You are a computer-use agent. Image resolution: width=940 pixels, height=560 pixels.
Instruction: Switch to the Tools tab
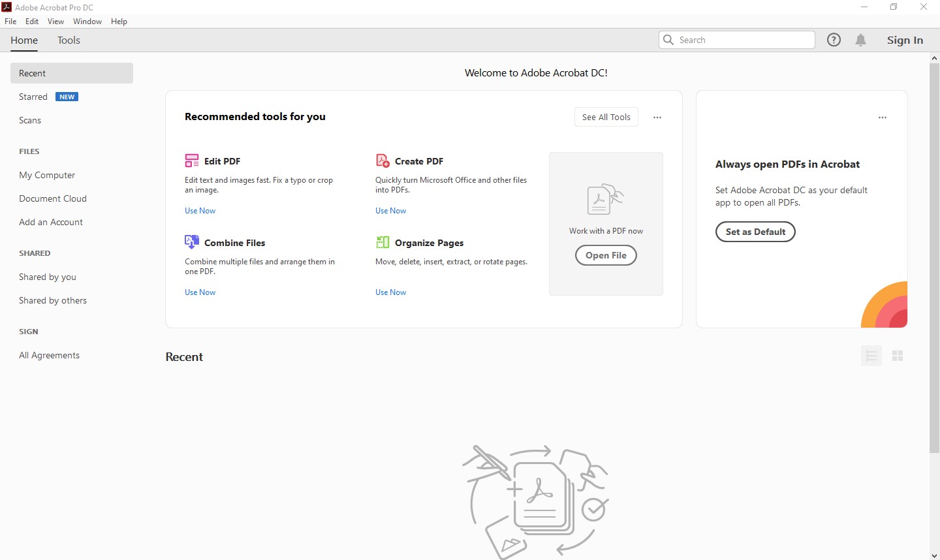pos(69,40)
